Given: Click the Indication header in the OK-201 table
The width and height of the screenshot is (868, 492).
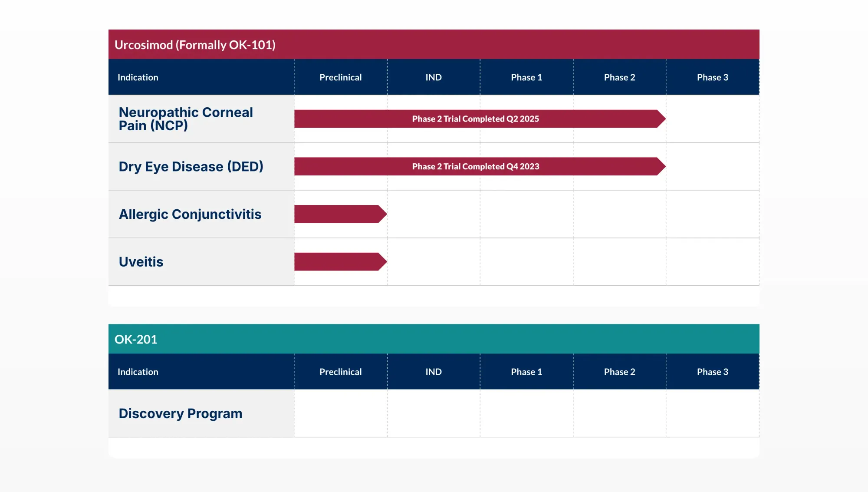Looking at the screenshot, I should coord(138,372).
